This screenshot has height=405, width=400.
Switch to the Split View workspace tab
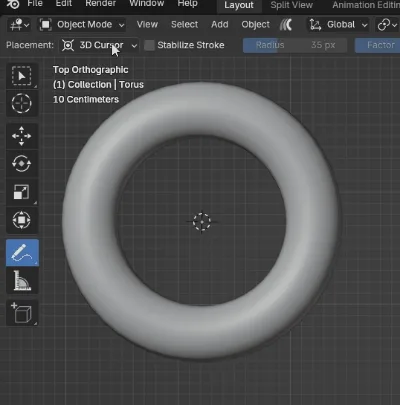point(292,5)
